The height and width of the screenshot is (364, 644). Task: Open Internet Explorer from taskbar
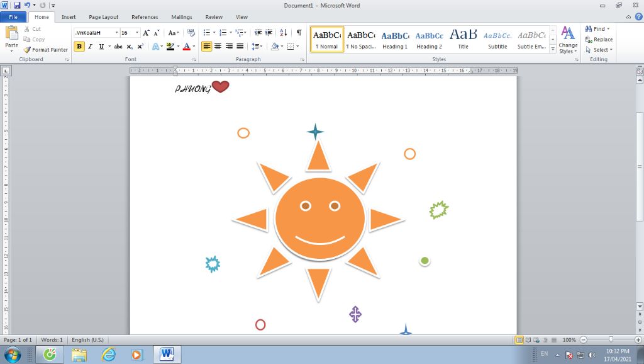[x=108, y=355]
